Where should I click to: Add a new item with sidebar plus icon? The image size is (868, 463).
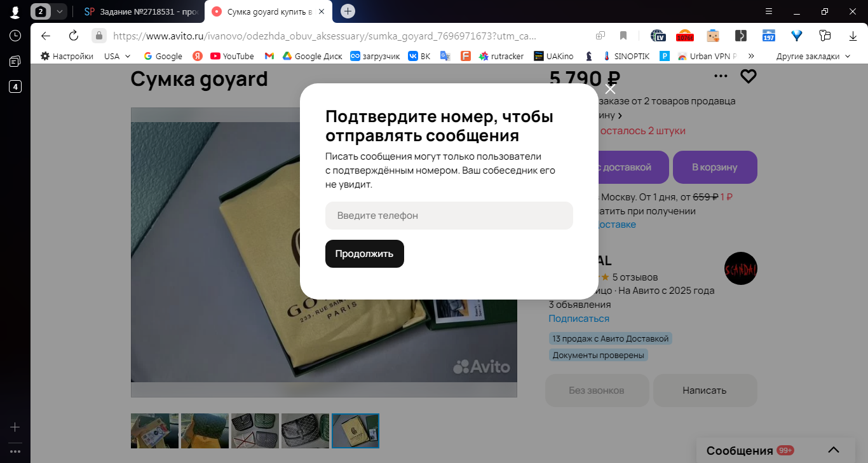click(x=15, y=427)
